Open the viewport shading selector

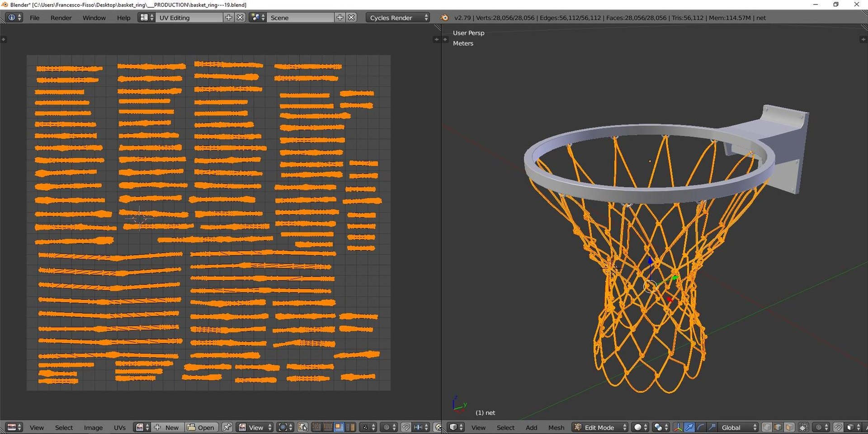tap(641, 427)
